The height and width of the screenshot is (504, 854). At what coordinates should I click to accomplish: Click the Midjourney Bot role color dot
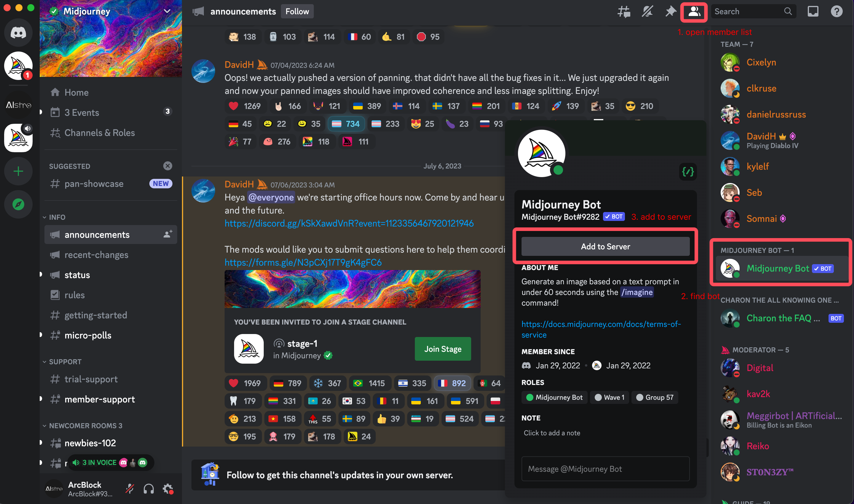pyautogui.click(x=530, y=397)
